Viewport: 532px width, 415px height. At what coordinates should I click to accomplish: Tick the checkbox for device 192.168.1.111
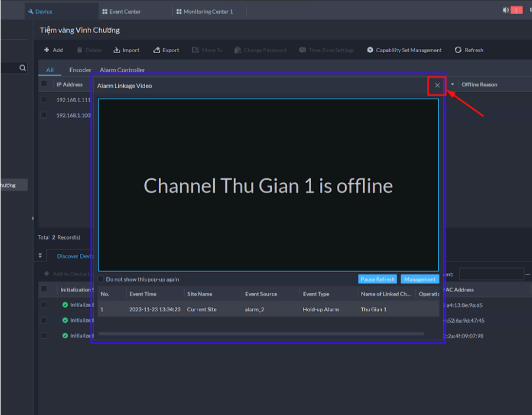(44, 100)
